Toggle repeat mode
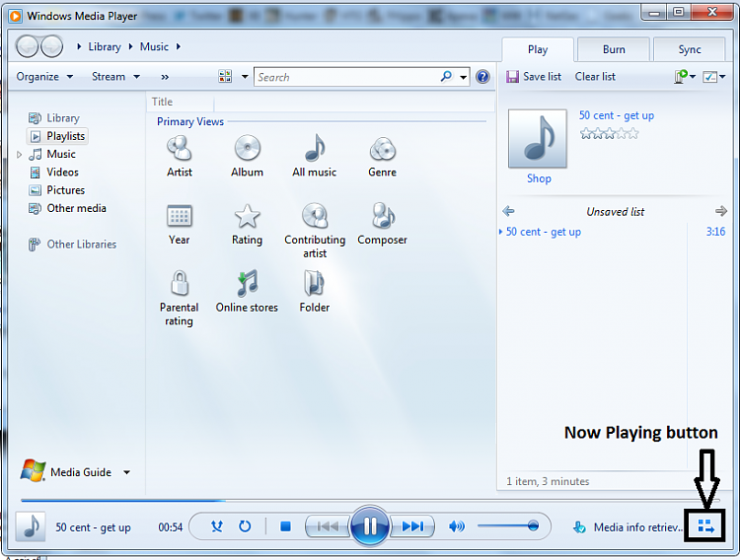 245,526
